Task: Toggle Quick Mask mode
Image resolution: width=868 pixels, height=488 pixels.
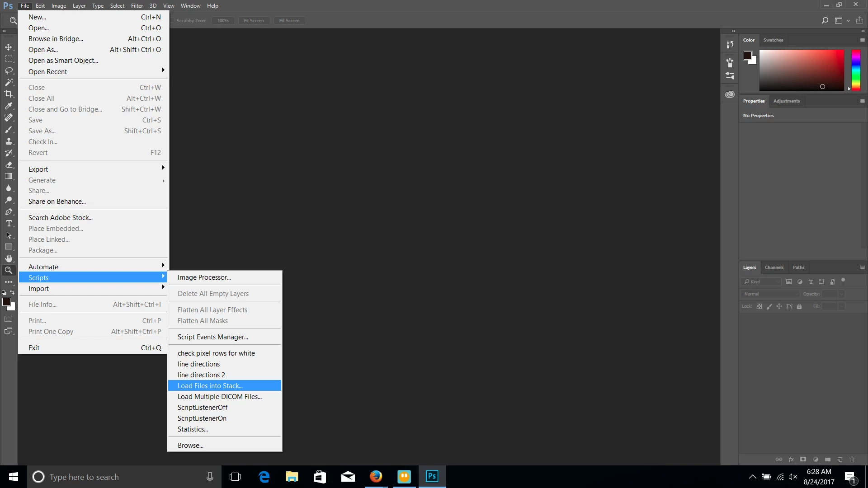Action: click(x=9, y=319)
